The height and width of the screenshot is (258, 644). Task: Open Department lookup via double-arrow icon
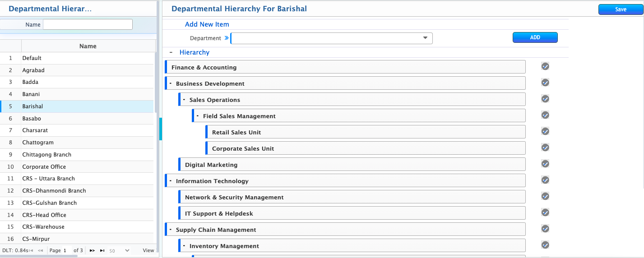click(227, 38)
